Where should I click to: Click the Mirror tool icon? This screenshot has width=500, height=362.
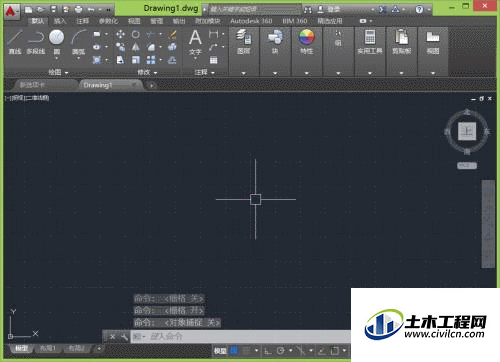click(136, 47)
